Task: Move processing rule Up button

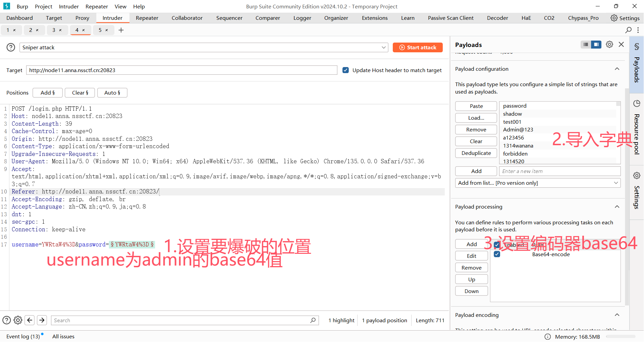Action: 472,279
